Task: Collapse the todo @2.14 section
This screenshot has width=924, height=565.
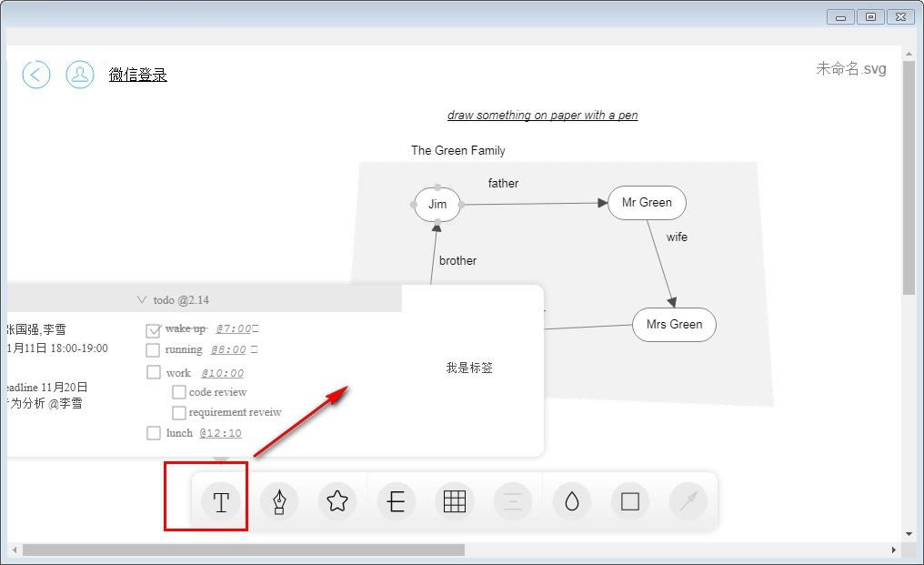Action: coord(142,299)
